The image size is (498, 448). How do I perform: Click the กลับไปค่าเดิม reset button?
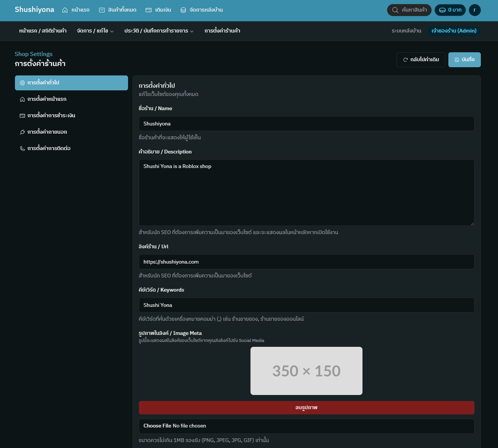421,60
